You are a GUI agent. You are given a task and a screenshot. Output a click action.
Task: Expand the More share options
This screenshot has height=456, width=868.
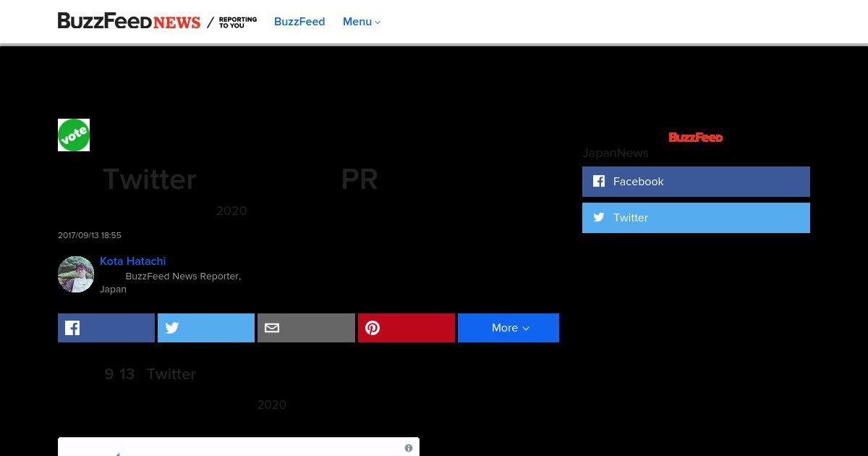(509, 328)
